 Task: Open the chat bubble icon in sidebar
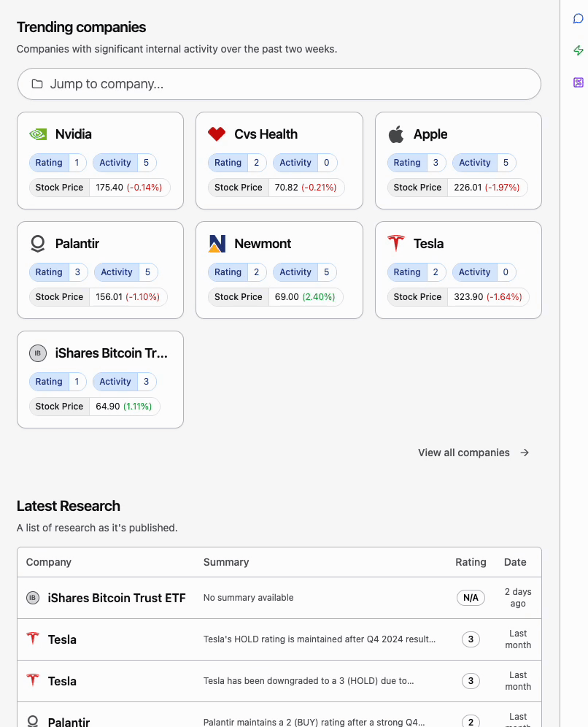click(578, 18)
